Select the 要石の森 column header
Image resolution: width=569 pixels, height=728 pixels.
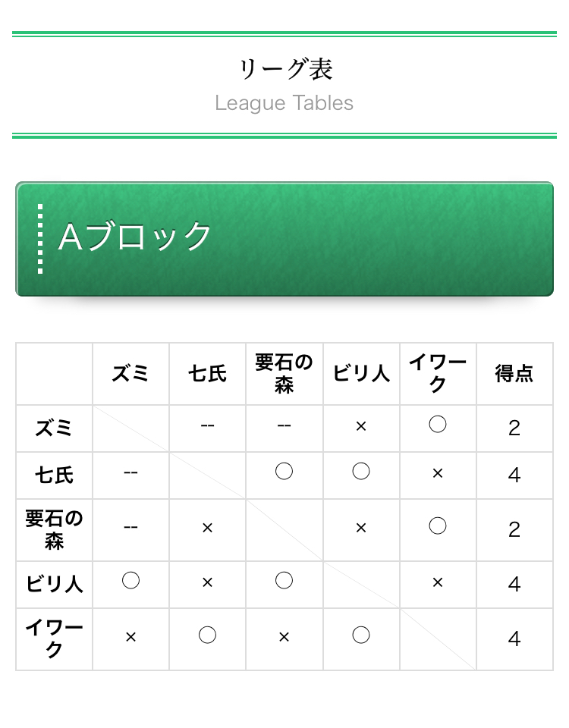[x=284, y=374]
